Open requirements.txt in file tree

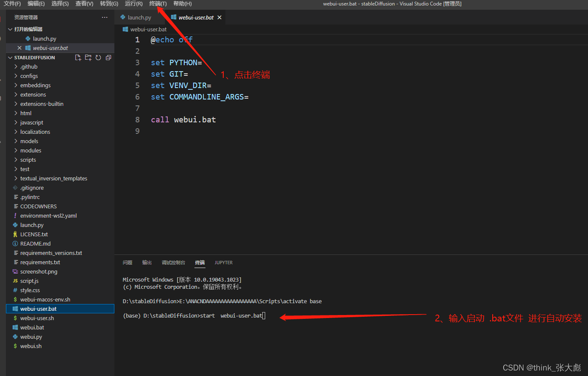click(60, 262)
